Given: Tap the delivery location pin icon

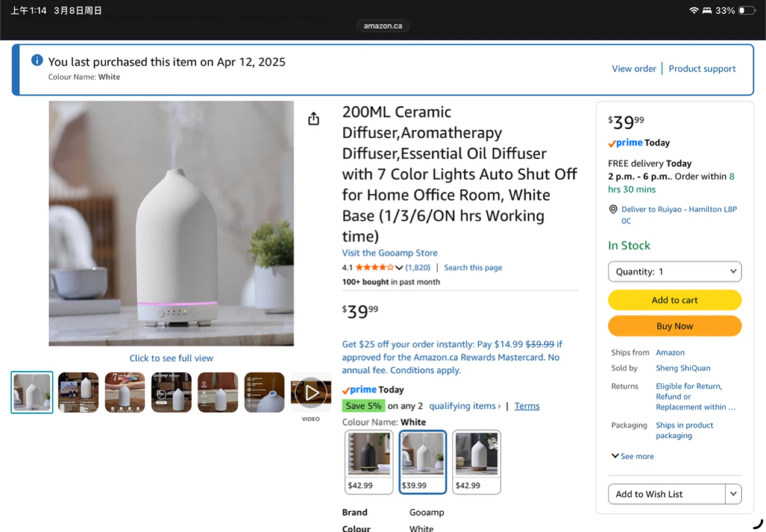Looking at the screenshot, I should (x=613, y=210).
